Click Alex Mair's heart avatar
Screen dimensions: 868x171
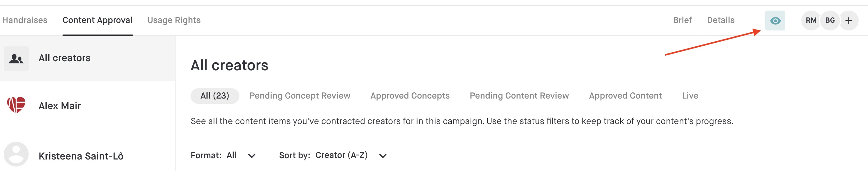tap(16, 105)
